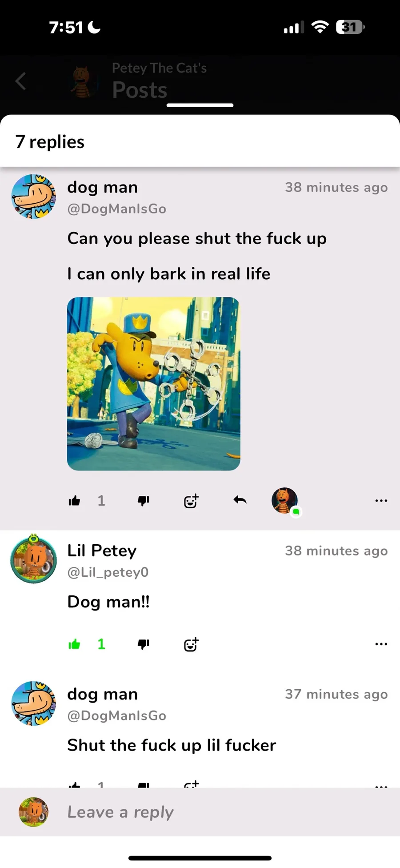Viewport: 400px width, 868px height.
Task: Add emoji reaction to Lil Petey's reply
Action: coord(191,644)
